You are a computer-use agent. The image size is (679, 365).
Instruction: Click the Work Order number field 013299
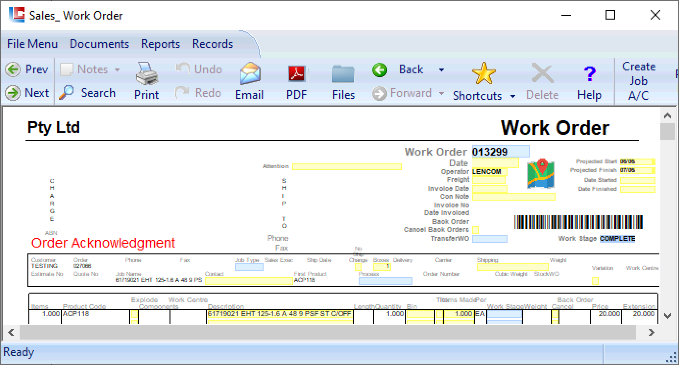point(501,152)
